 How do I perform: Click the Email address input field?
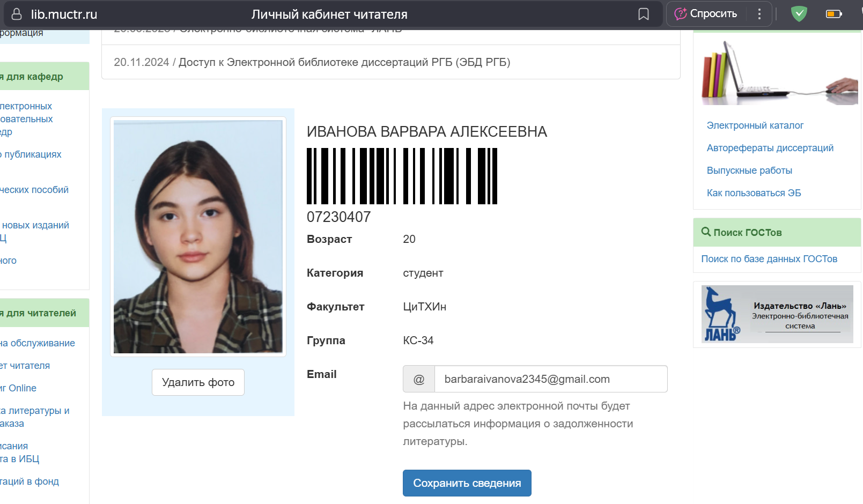[x=550, y=379]
